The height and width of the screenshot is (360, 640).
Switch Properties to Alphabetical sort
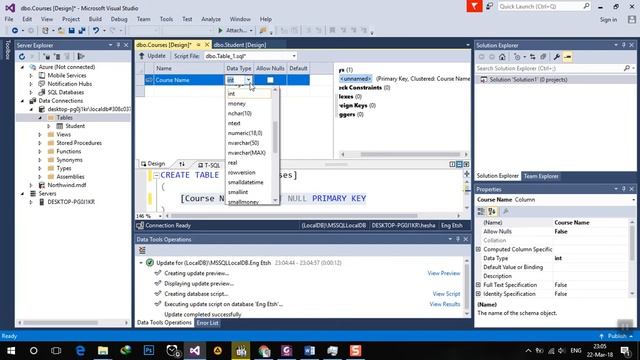tap(492, 211)
